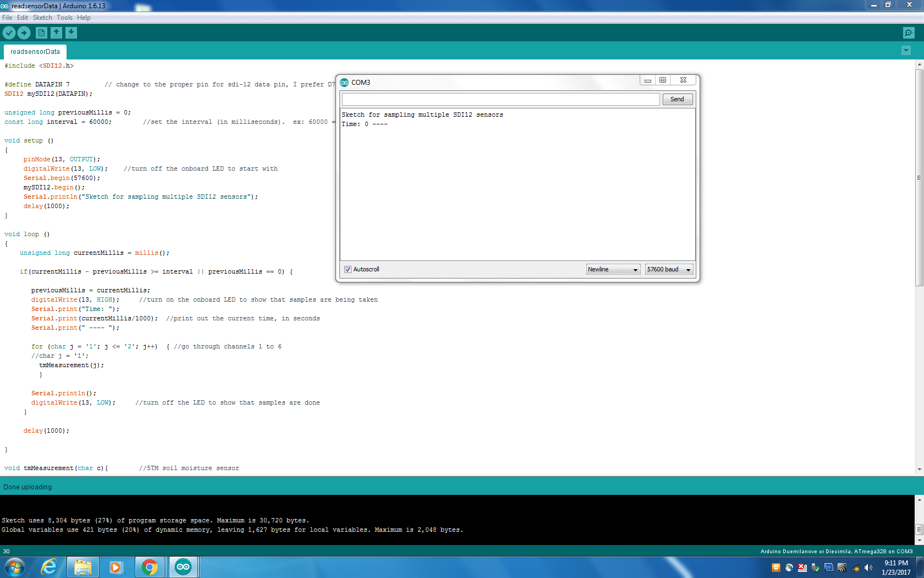Open Internet Explorer from the taskbar
The width and height of the screenshot is (924, 578).
point(49,566)
